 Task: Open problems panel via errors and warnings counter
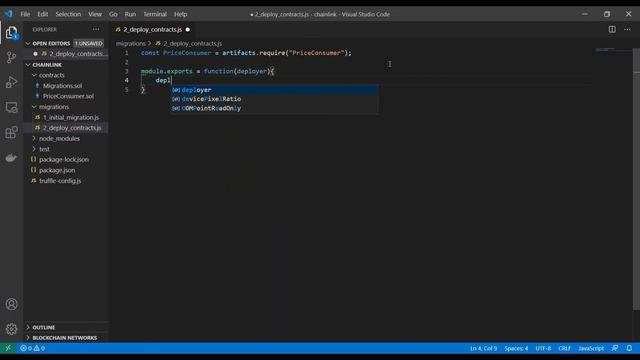pyautogui.click(x=32, y=348)
